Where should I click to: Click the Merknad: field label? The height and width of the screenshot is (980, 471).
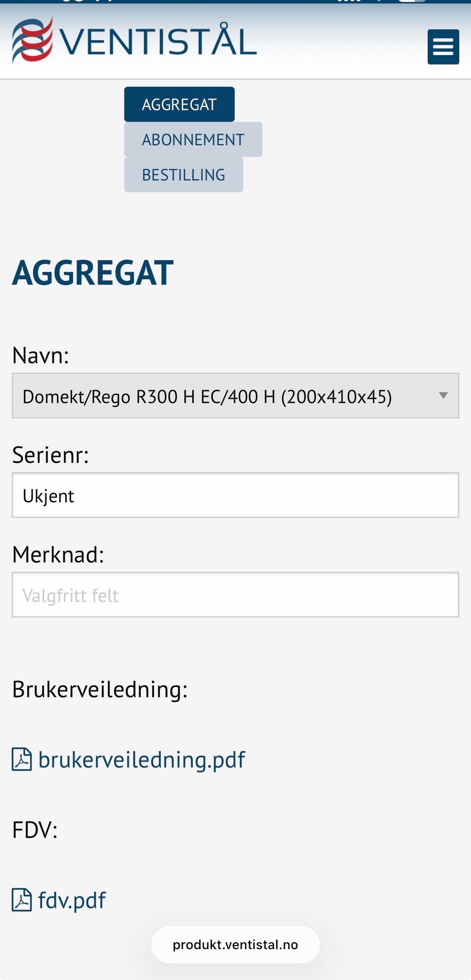point(58,555)
